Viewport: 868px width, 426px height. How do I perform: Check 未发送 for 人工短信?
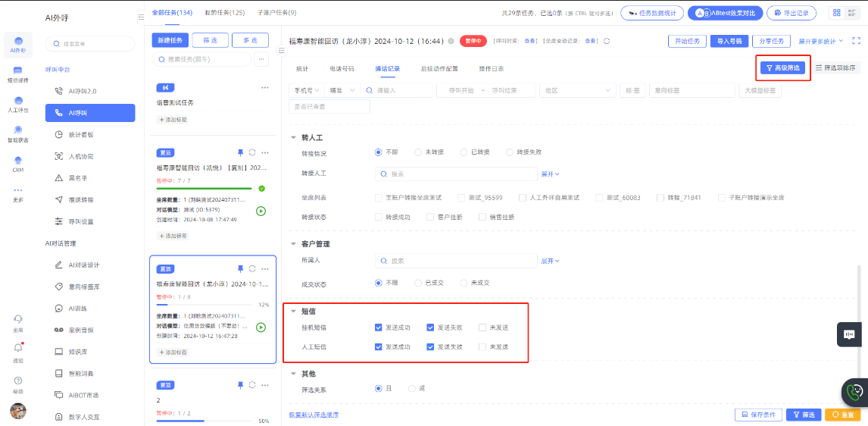pyautogui.click(x=482, y=346)
